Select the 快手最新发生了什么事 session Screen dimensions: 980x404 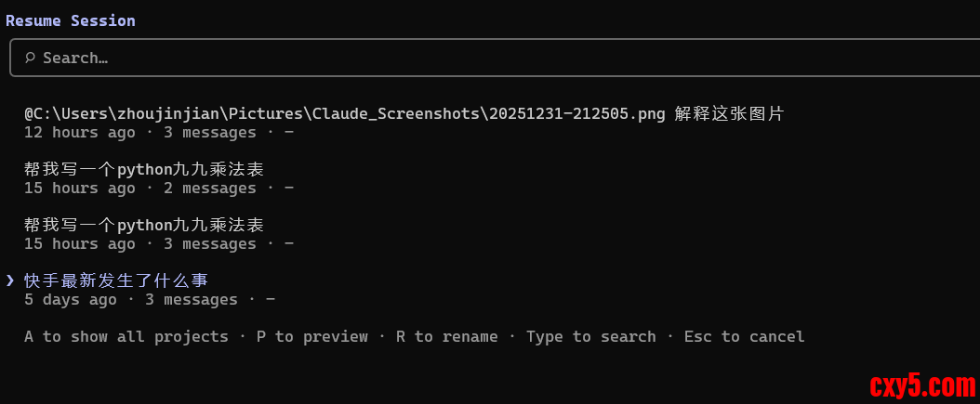click(x=116, y=280)
